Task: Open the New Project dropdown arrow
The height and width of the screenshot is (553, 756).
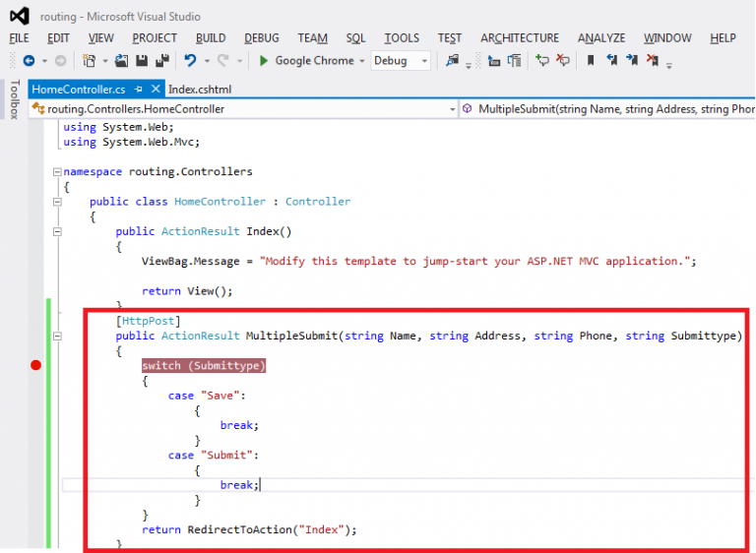Action: tap(104, 61)
